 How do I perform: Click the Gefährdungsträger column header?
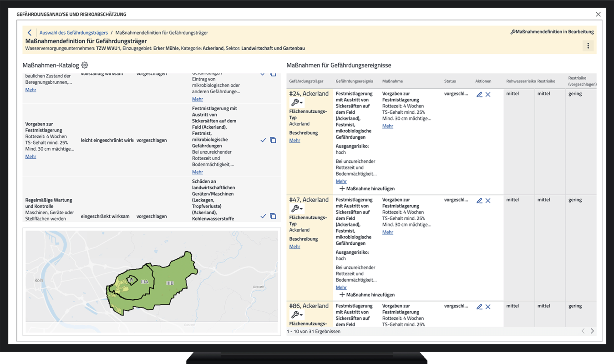(306, 81)
